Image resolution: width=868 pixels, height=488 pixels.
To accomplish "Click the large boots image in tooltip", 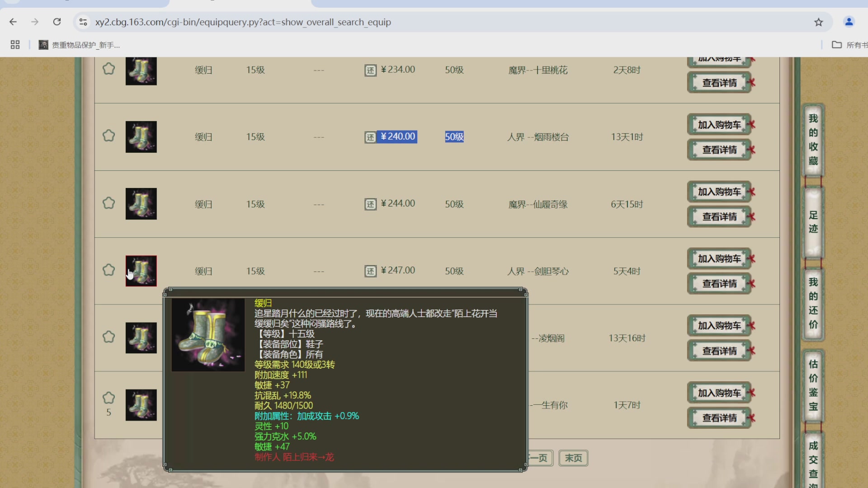I will pyautogui.click(x=208, y=335).
